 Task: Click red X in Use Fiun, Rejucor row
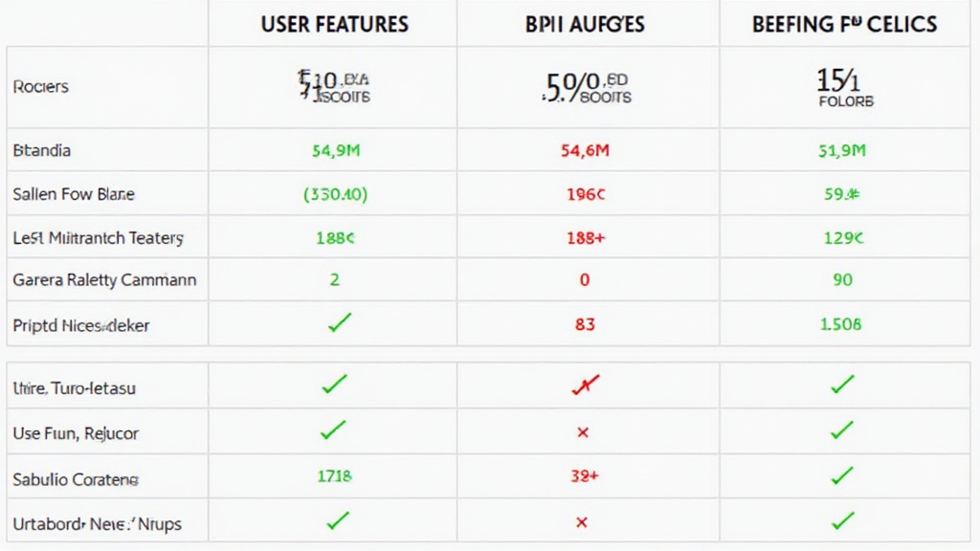583,432
